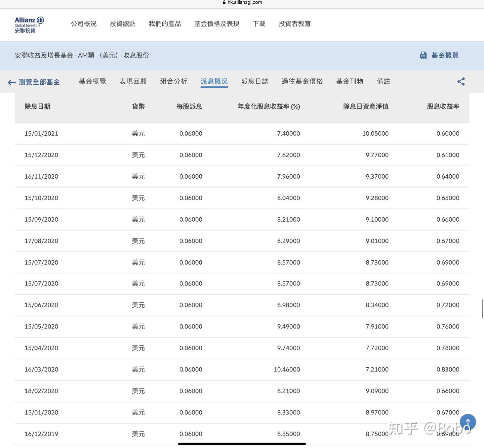This screenshot has height=448, width=484.
Task: Click the date 15/12/2020
Action: (x=41, y=155)
